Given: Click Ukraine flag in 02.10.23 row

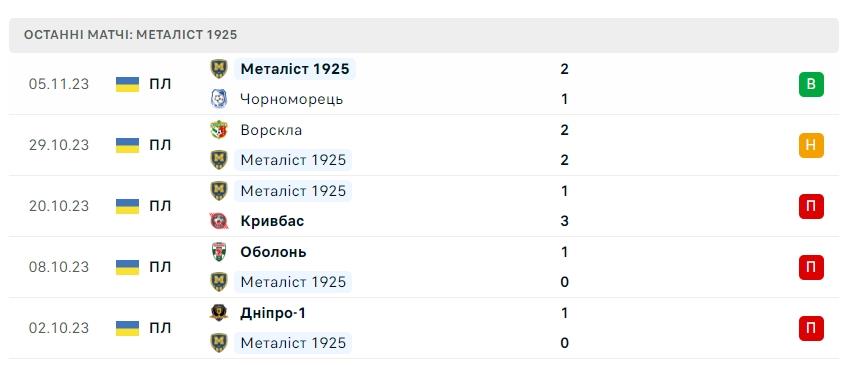Looking at the screenshot, I should 127,328.
